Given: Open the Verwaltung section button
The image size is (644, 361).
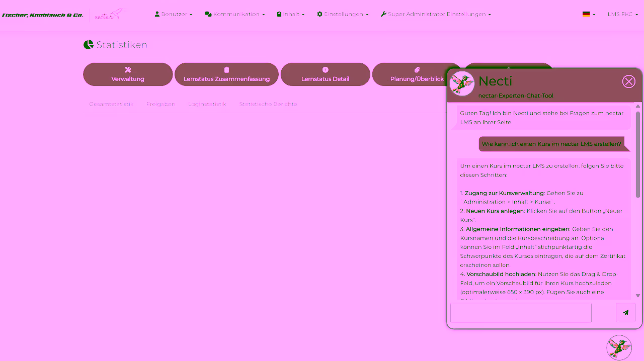Looking at the screenshot, I should [128, 74].
